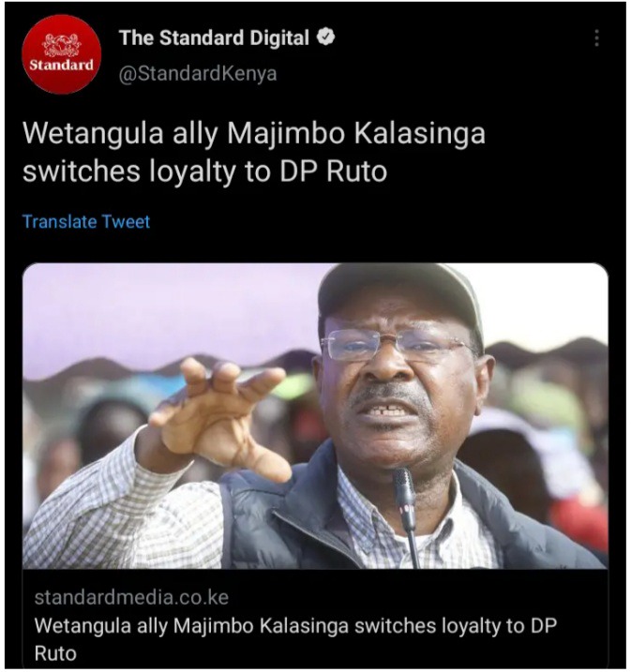
Task: Click the eyeglasses in the article image
Action: click(397, 343)
